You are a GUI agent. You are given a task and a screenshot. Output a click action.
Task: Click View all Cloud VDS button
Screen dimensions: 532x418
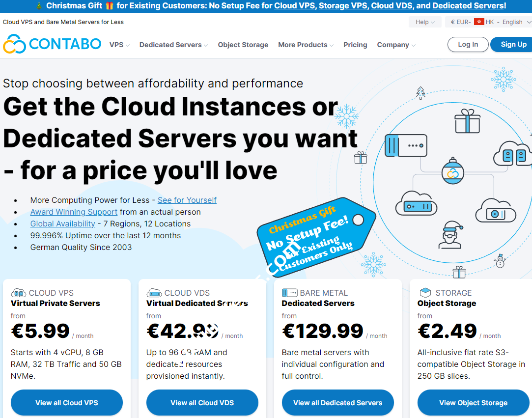[202, 403]
